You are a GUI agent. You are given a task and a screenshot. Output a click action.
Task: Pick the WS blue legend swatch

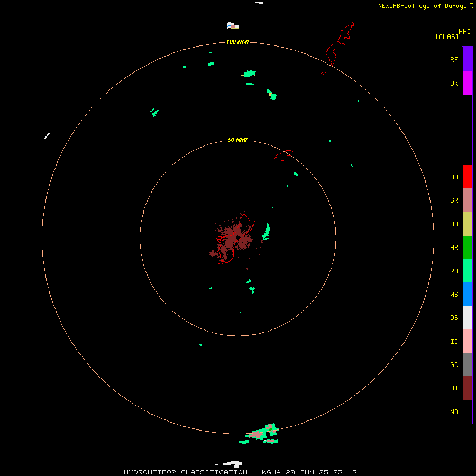[x=467, y=294]
